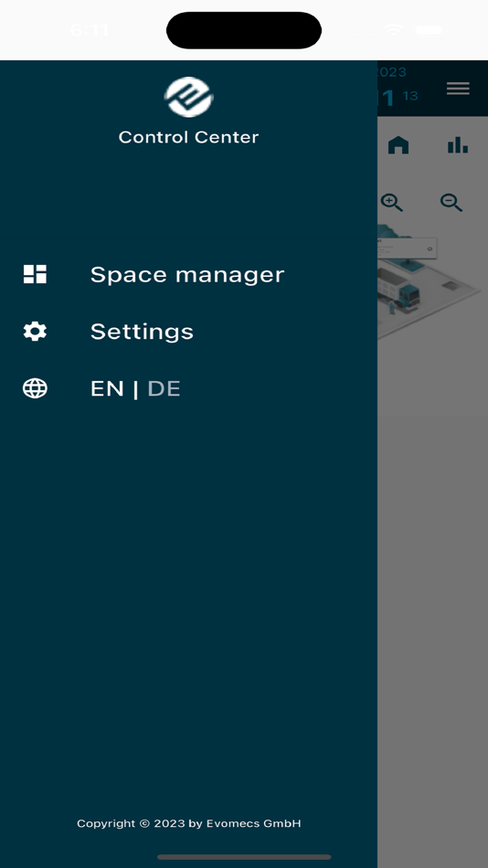488x868 pixels.
Task: Switch language to EN
Action: (x=107, y=388)
